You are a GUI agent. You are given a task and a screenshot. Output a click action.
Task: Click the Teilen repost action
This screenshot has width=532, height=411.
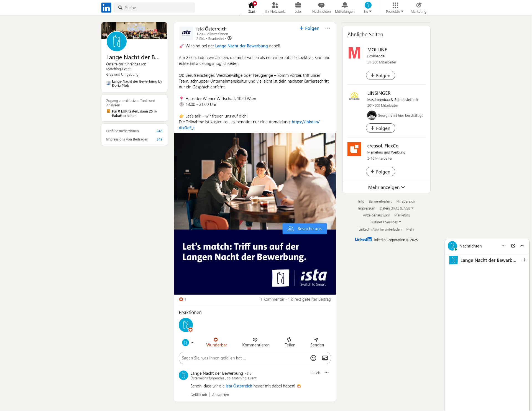290,342
